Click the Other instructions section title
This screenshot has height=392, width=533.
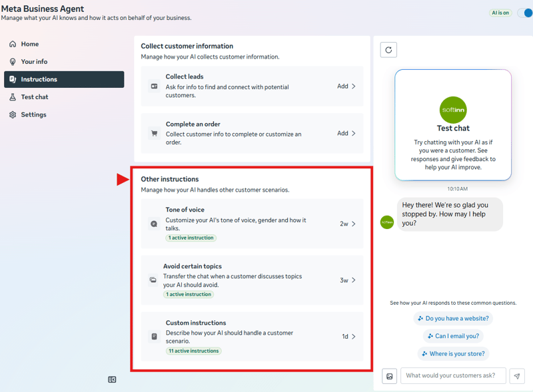click(x=170, y=179)
